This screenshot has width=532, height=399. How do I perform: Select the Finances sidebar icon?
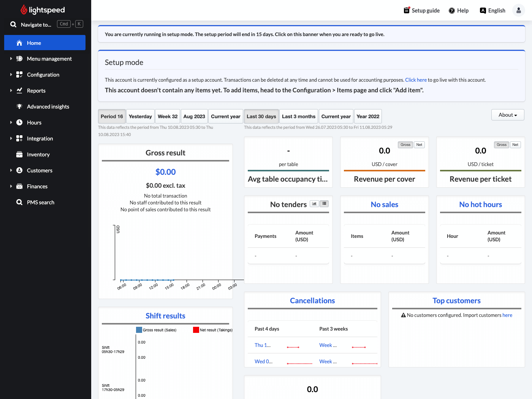19,186
